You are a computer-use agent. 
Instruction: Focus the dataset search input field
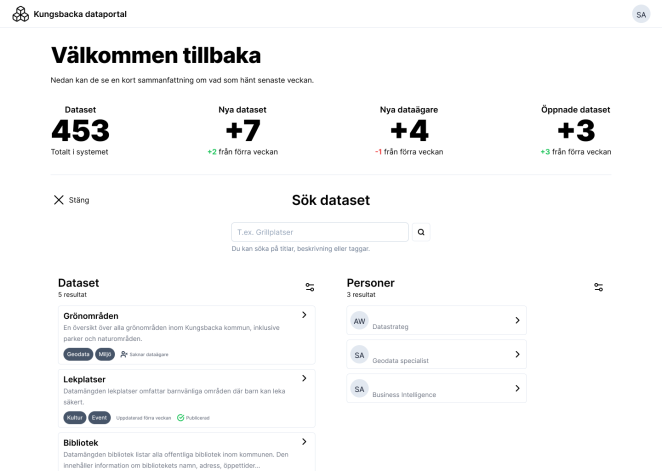319,232
